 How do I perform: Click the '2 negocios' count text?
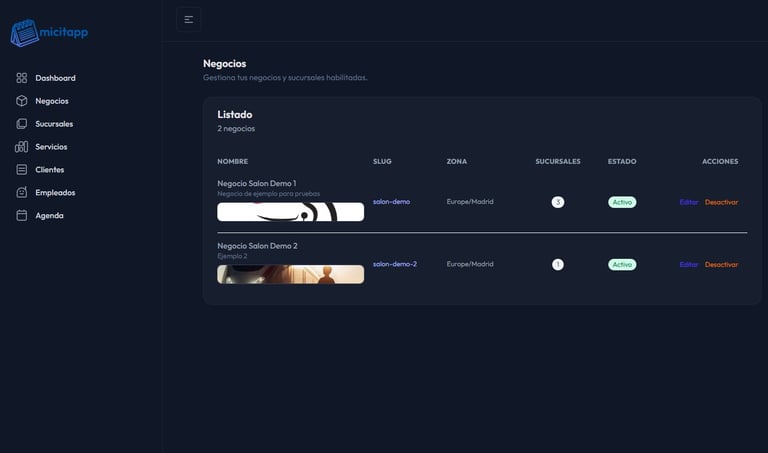(x=236, y=129)
